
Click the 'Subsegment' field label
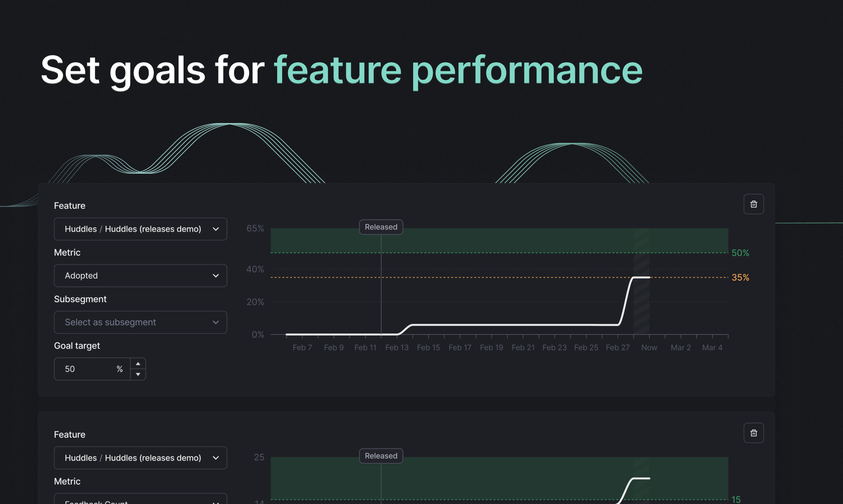pyautogui.click(x=80, y=299)
